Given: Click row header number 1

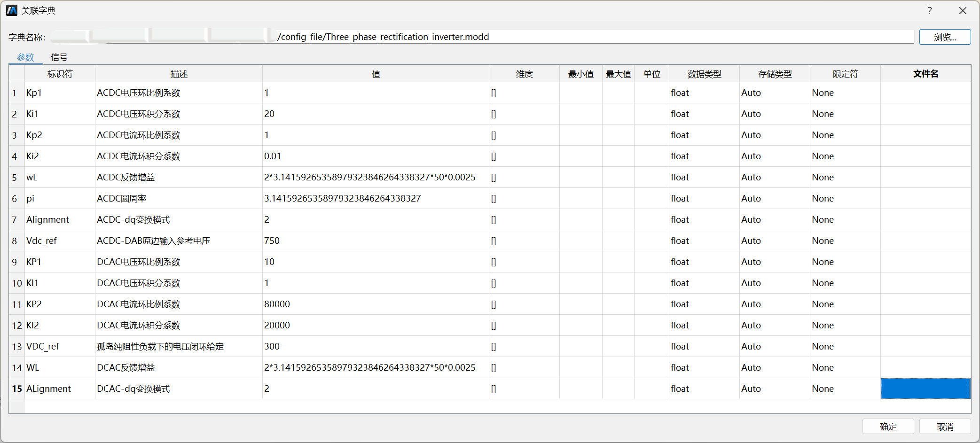Looking at the screenshot, I should point(17,93).
